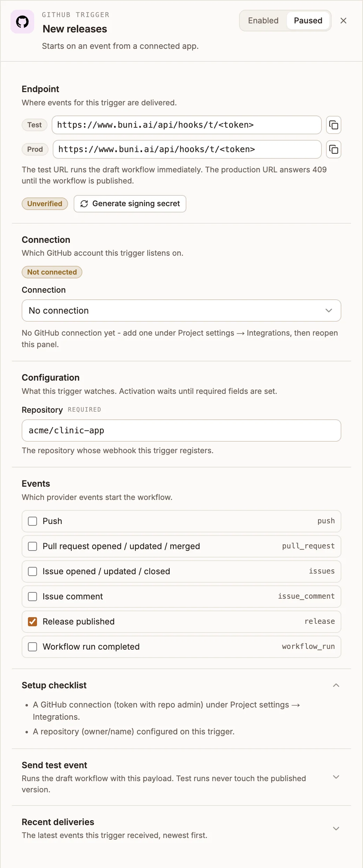The image size is (363, 868).
Task: Click the workflow_run event code
Action: pyautogui.click(x=308, y=646)
